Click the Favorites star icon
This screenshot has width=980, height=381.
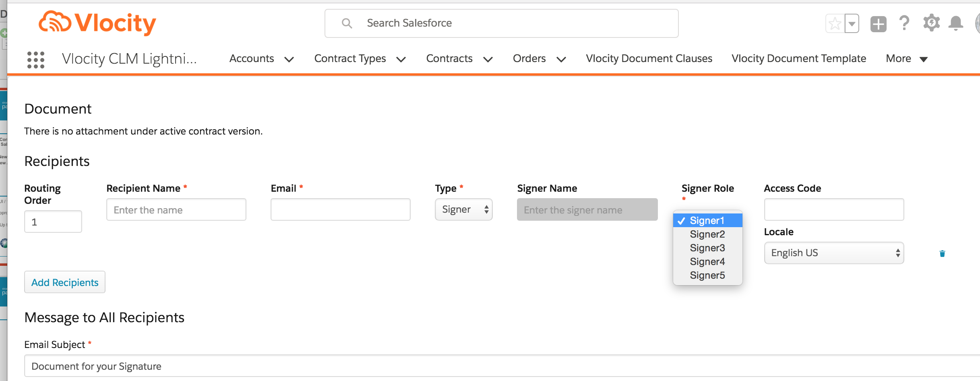tap(835, 24)
